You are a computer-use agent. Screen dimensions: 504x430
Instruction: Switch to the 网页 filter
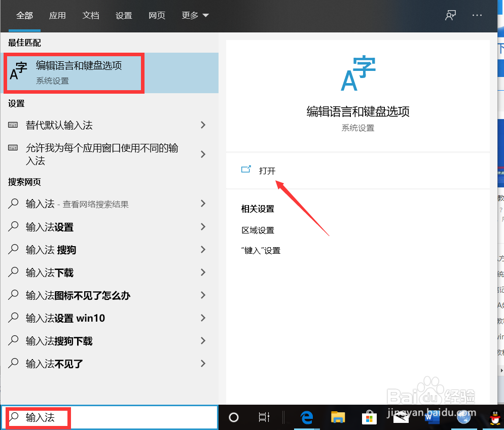point(157,15)
